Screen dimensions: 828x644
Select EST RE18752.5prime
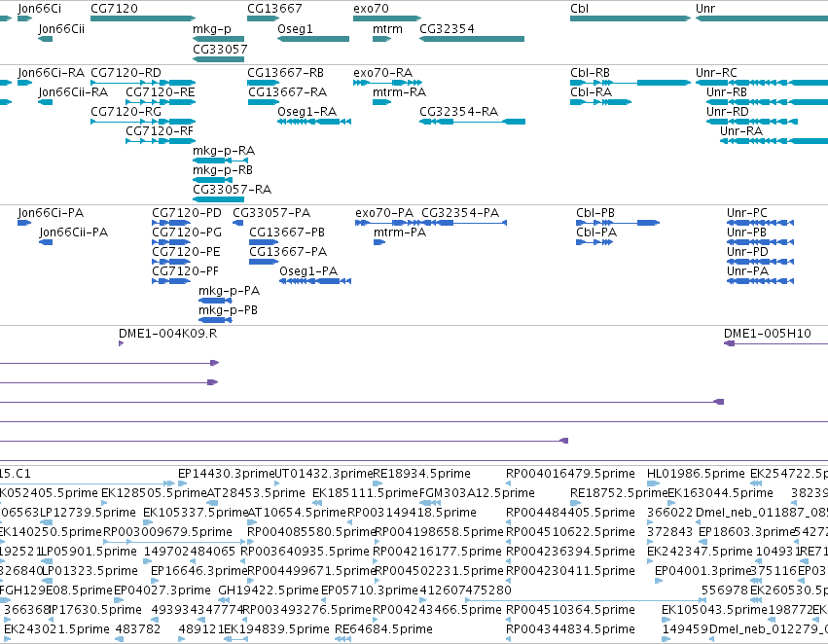619,493
